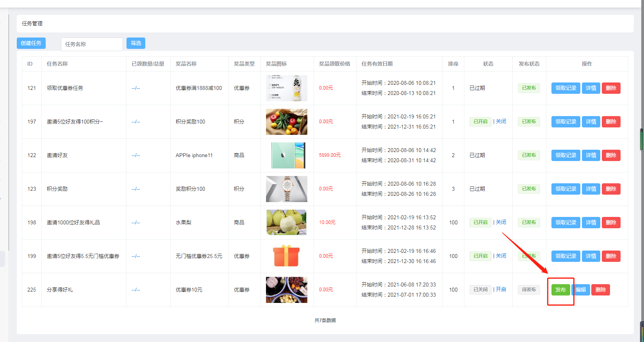Select task name 邀请5位好友得100积分~
This screenshot has width=644, height=342.
tap(75, 122)
